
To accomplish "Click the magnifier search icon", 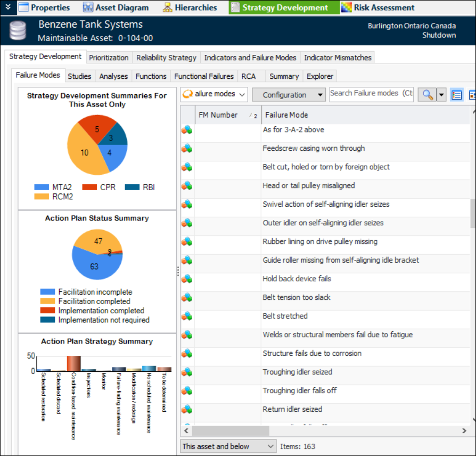I will [x=427, y=94].
